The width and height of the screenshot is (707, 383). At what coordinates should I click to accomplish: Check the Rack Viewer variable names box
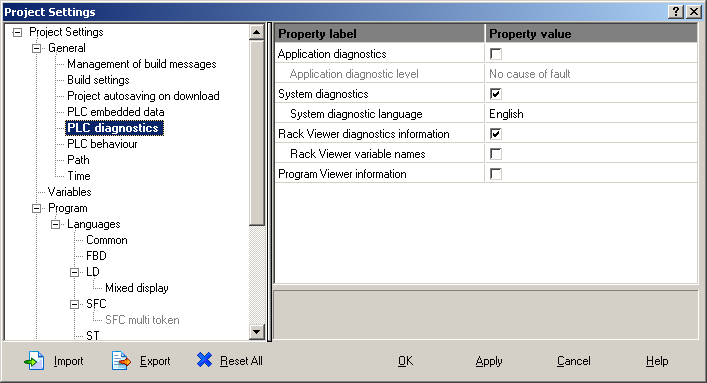click(496, 154)
